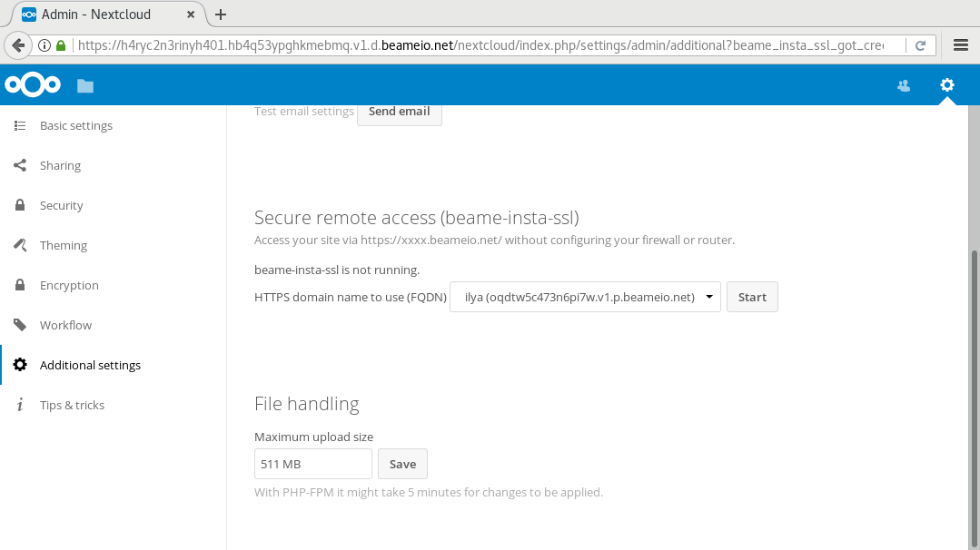Open the Workflow settings section
Screen dimensions: 980x550
(65, 325)
